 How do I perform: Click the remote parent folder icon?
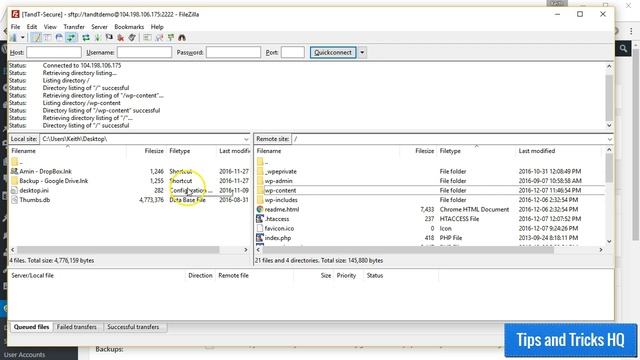[x=260, y=162]
